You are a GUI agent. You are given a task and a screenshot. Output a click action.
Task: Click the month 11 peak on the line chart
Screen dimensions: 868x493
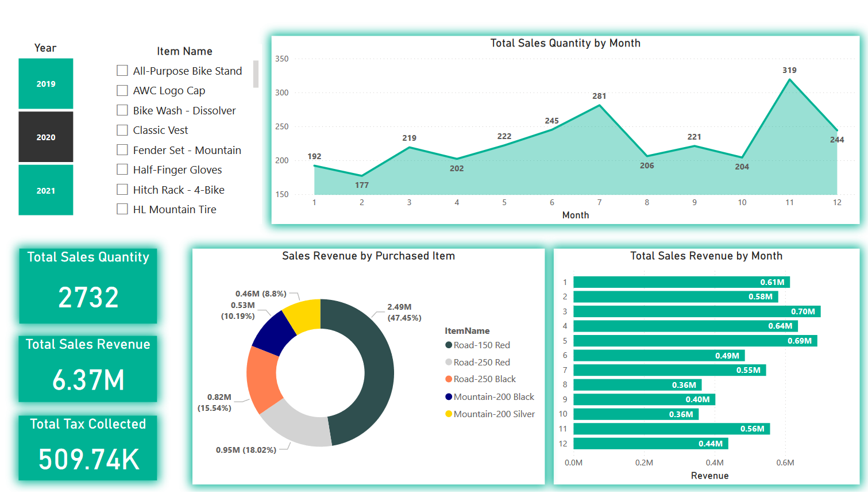point(790,80)
